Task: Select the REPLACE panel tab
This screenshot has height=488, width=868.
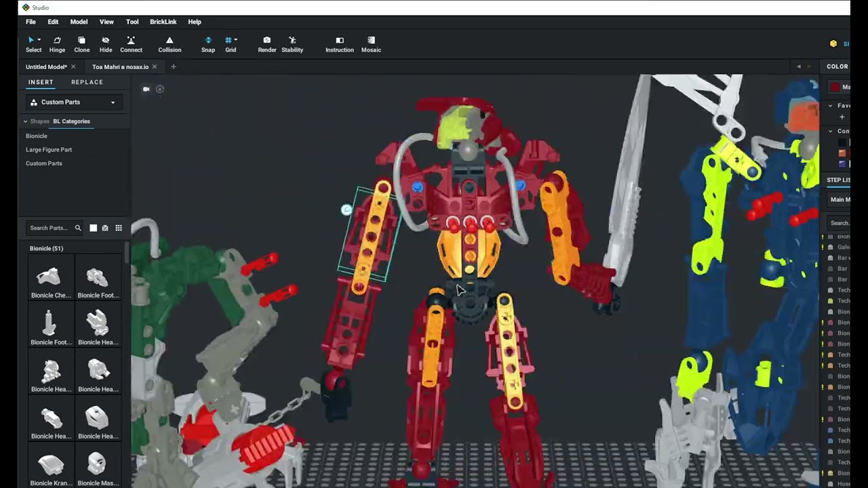Action: [87, 82]
